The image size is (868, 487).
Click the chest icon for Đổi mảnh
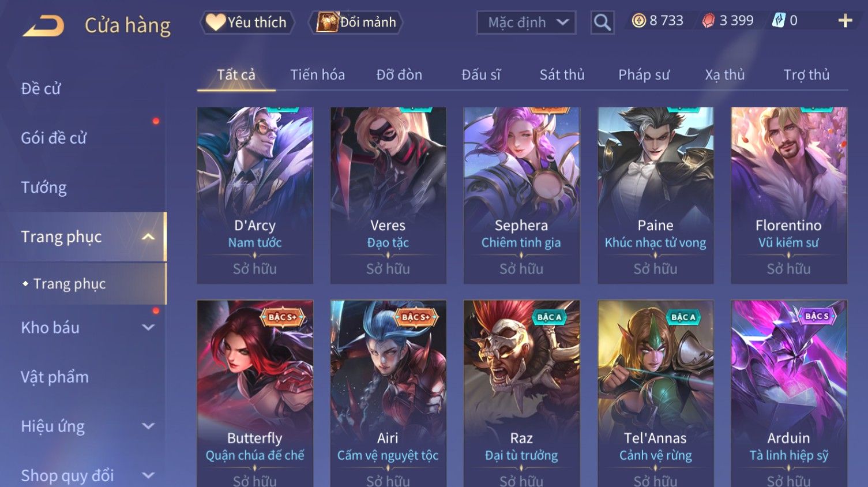tap(326, 23)
